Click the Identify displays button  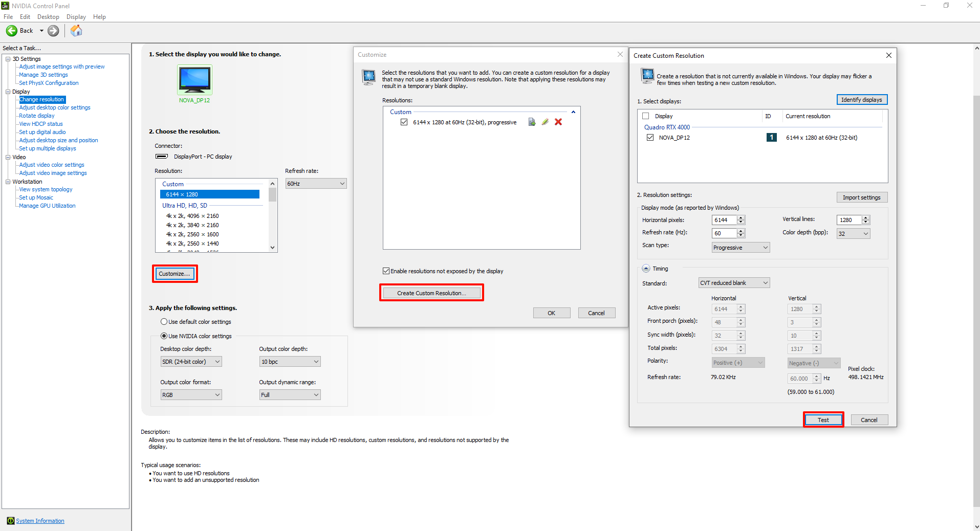[x=861, y=100]
